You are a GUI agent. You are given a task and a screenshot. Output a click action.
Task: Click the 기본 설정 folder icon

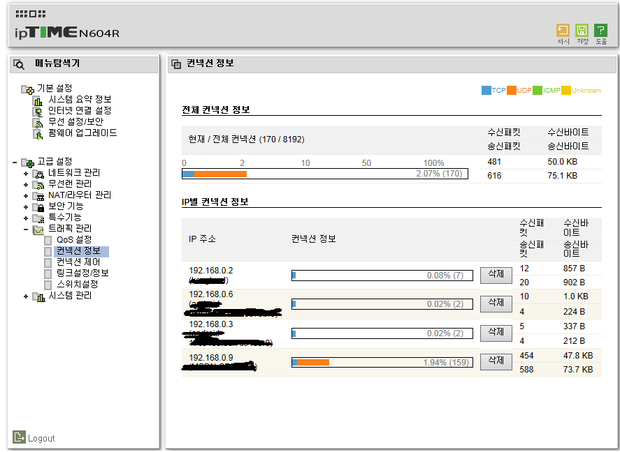pos(28,89)
